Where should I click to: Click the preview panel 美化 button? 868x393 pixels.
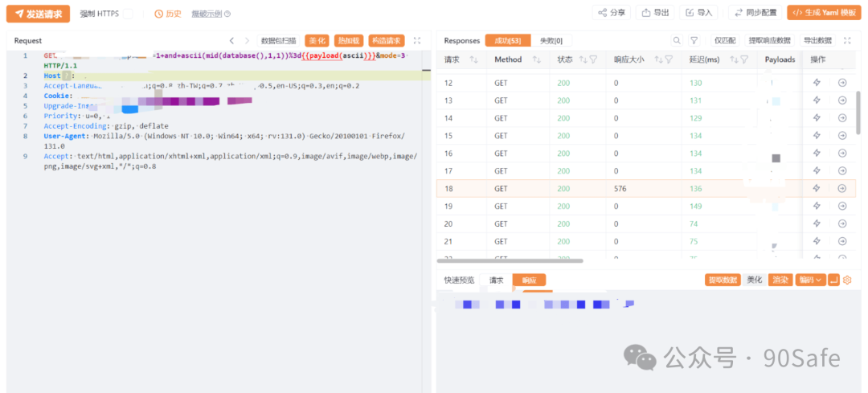pos(755,280)
